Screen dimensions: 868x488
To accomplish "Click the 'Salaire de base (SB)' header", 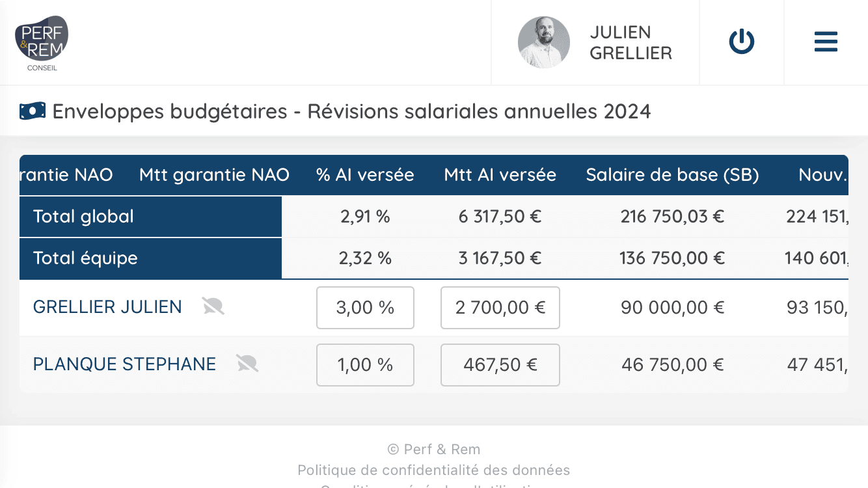I will 672,175.
